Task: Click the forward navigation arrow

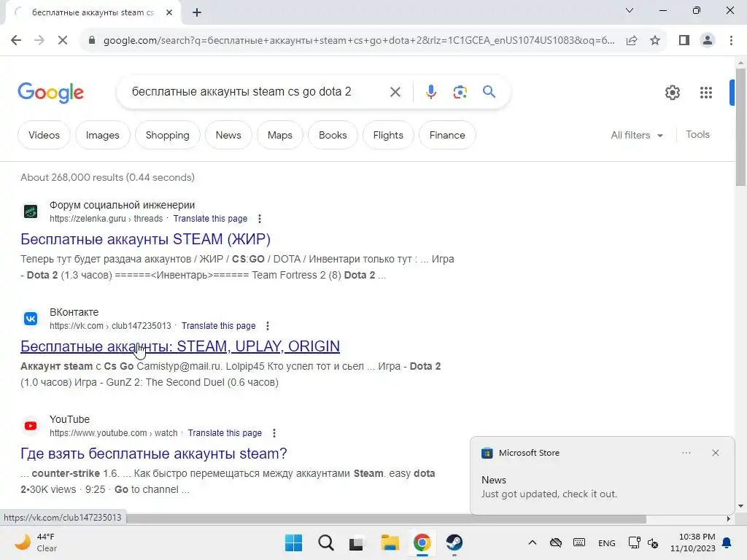Action: coord(39,41)
